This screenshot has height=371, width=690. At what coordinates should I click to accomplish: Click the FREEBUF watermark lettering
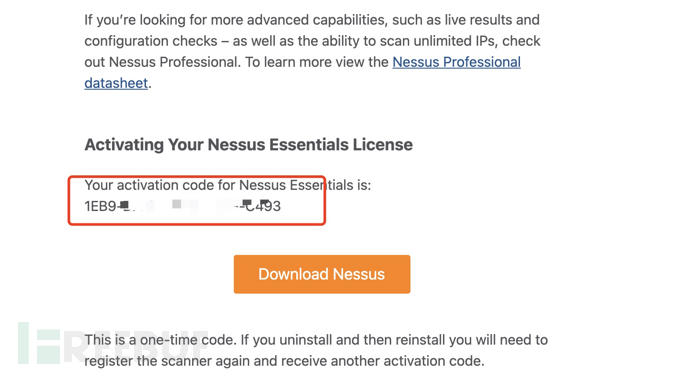136,345
